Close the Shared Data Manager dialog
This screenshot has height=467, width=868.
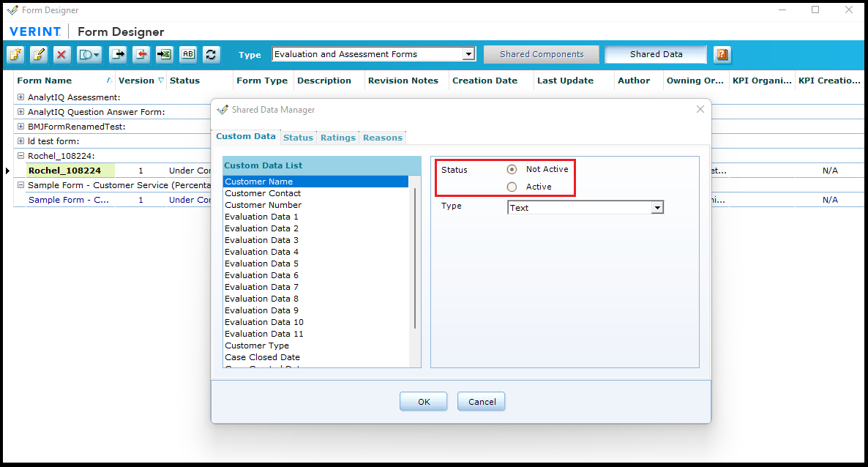[x=700, y=110]
